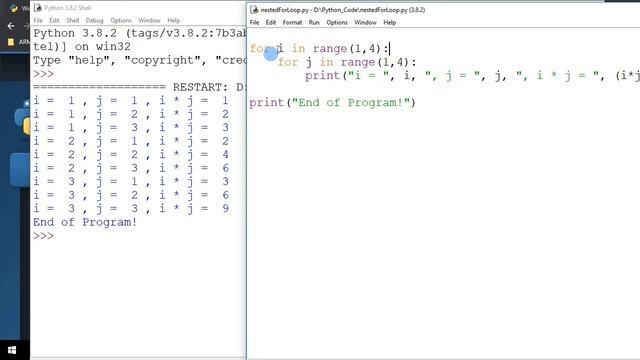The width and height of the screenshot is (640, 360).
Task: Click shell output line i = 3, j = 3
Action: 131,209
